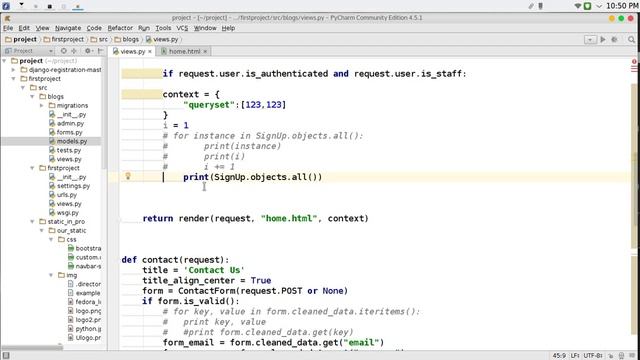Close the views.py editor tab

[150, 51]
